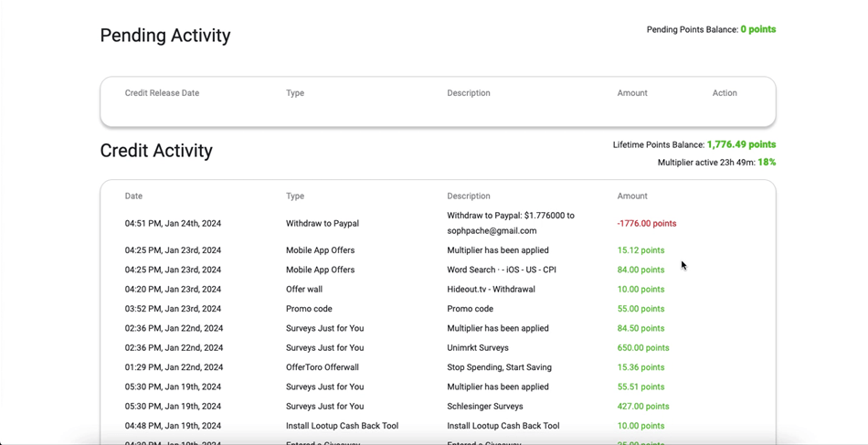Image resolution: width=868 pixels, height=445 pixels.
Task: Click the 84.50 points amount
Action: point(640,328)
